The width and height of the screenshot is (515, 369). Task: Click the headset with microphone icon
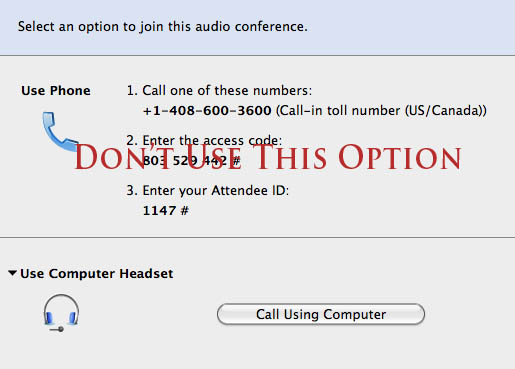coord(61,313)
